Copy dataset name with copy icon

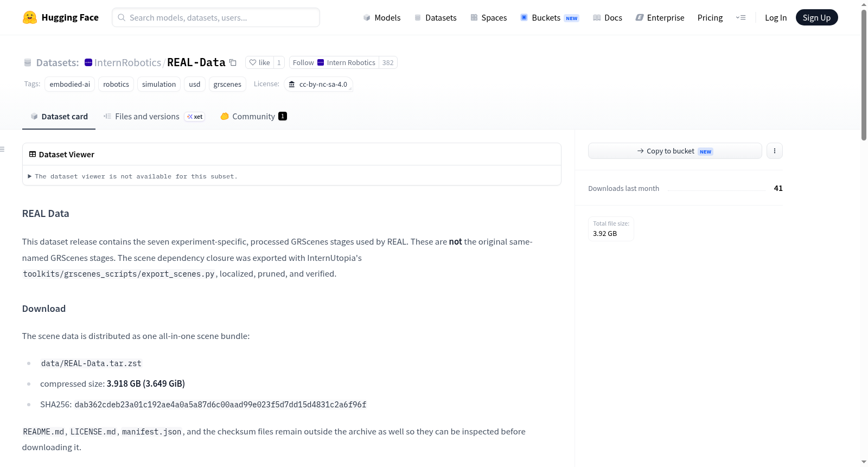[x=233, y=62]
